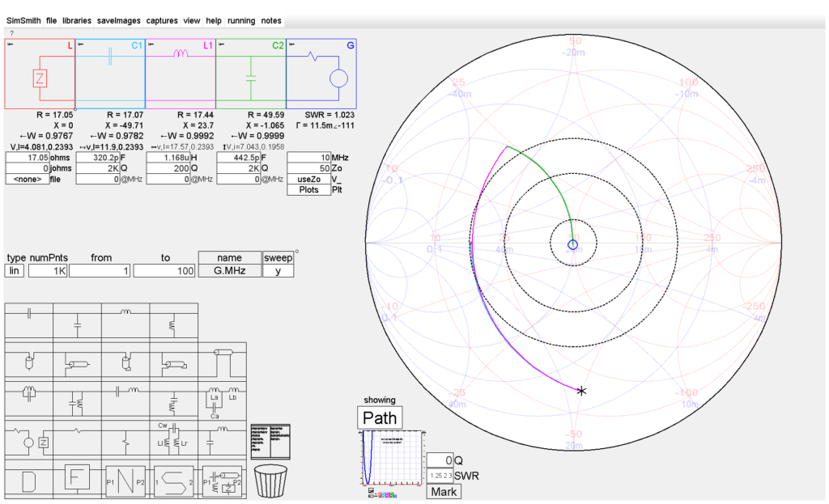Select the G generator block in circuit
This screenshot has width=829, height=504.
pos(321,74)
